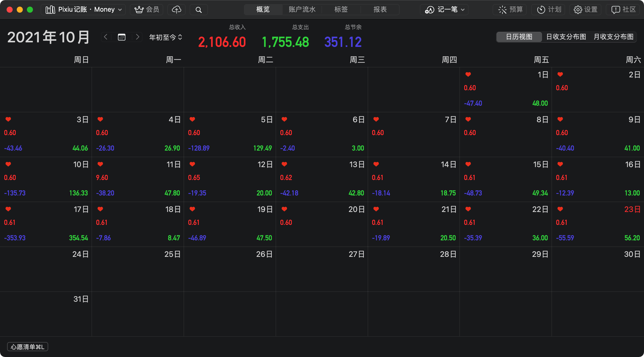The width and height of the screenshot is (644, 357).
Task: Click the heart icon on 3日
Action: click(8, 119)
